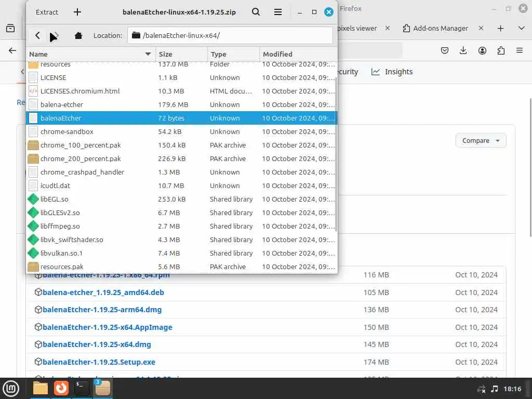The image size is (532, 399).
Task: Click the libffmpeg.so shared library icon
Action: pyautogui.click(x=33, y=226)
